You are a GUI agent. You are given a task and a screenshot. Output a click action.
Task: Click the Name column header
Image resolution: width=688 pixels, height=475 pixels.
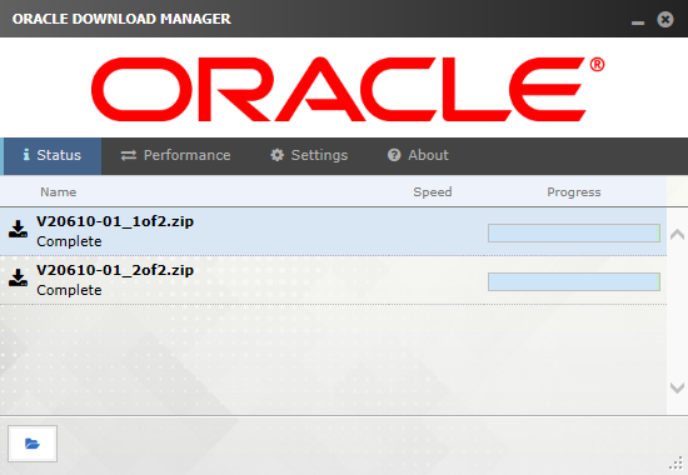tap(58, 192)
